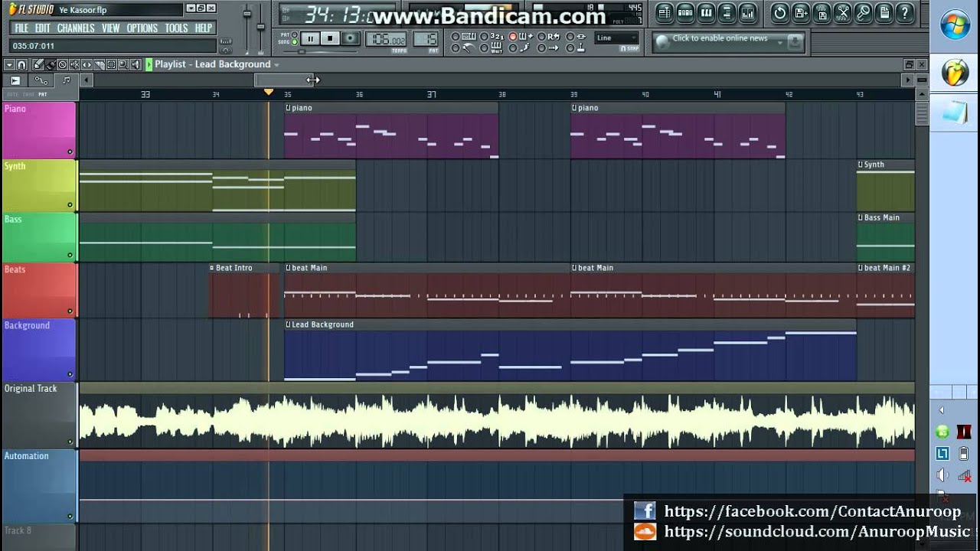
Task: Mute the Synth track
Action: [70, 204]
